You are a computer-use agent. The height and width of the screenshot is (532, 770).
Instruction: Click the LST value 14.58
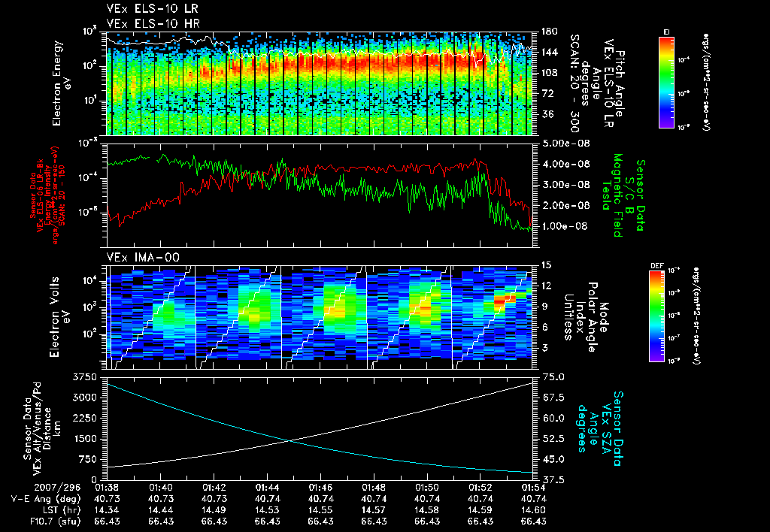(427, 510)
